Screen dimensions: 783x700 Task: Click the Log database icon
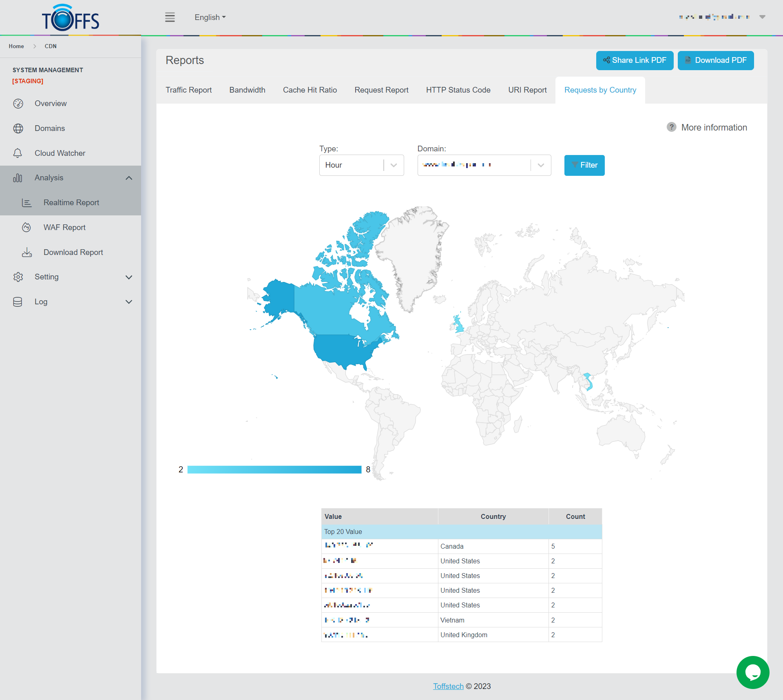18,302
